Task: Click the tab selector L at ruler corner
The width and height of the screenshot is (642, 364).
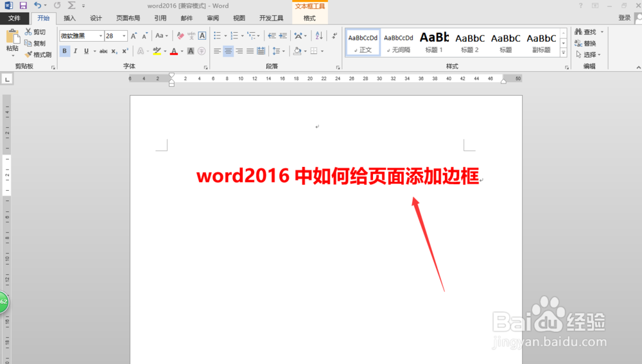Action: point(7,79)
